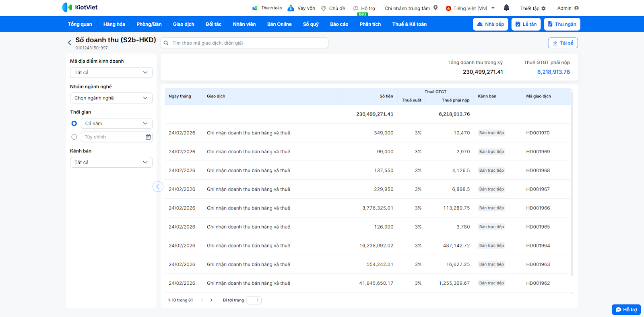The image size is (644, 317).
Task: Go to next page arrow in pagination
Action: 211,300
